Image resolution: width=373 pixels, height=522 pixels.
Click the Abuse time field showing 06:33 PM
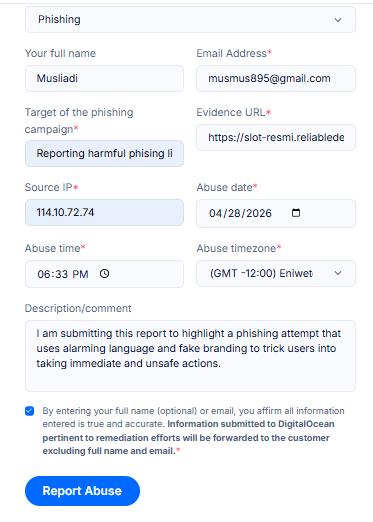coord(104,274)
